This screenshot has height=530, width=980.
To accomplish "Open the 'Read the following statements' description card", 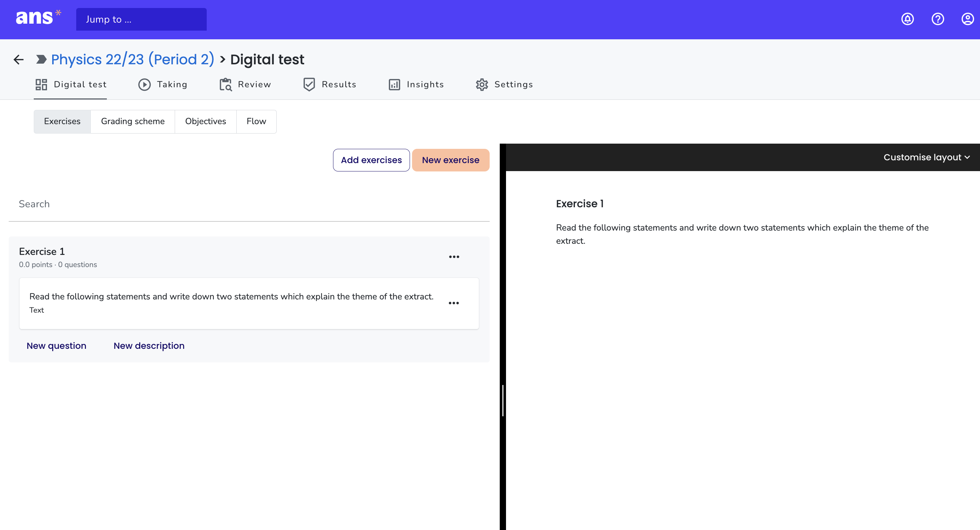I will coord(249,303).
